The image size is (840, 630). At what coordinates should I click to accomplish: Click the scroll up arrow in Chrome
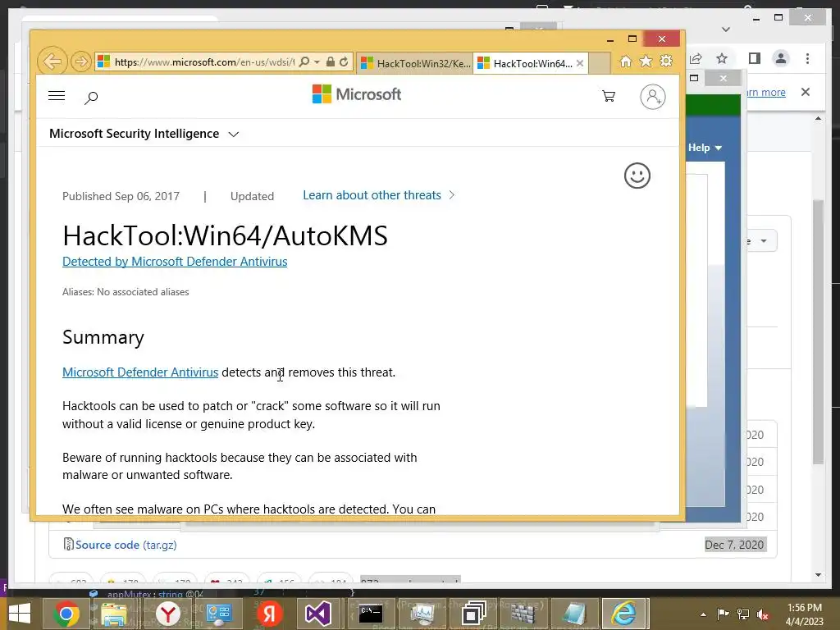tap(818, 118)
